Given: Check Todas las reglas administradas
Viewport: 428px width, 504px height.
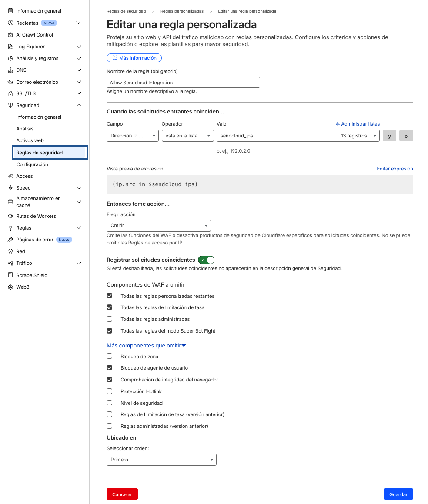Looking at the screenshot, I should 109,319.
